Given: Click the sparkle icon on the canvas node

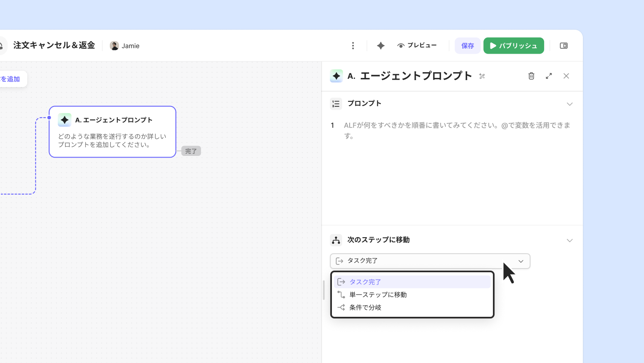Looking at the screenshot, I should point(64,120).
